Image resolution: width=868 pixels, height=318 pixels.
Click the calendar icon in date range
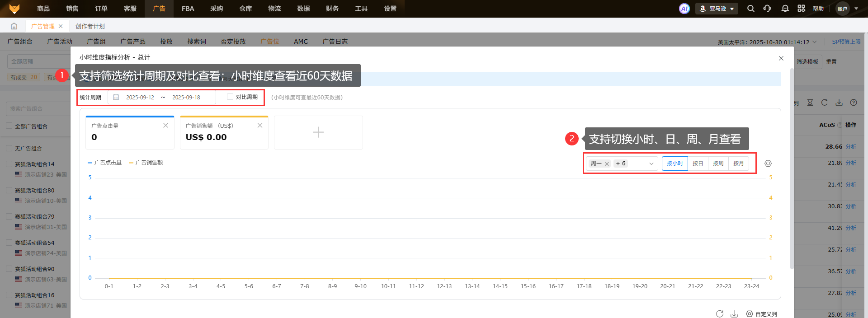click(x=116, y=97)
